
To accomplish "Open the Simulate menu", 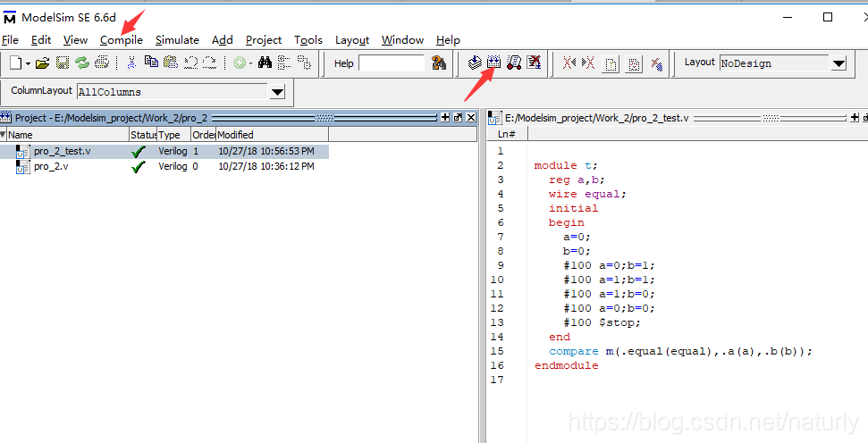I will pyautogui.click(x=177, y=40).
